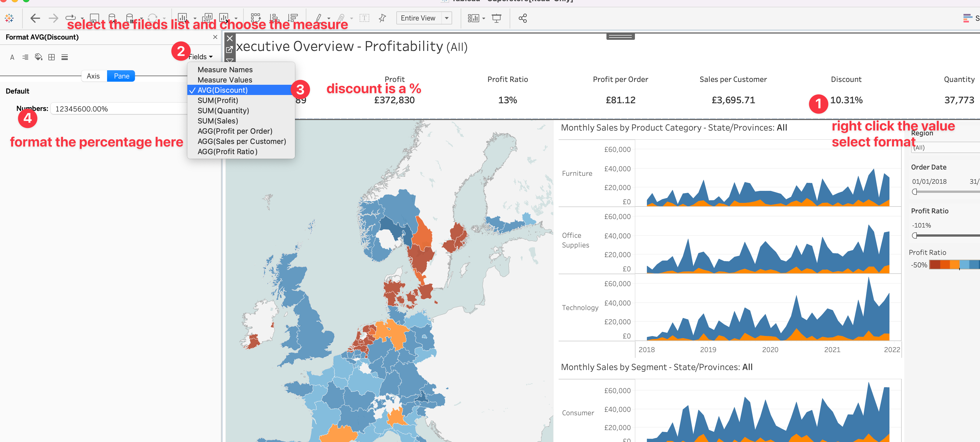Create a new worksheet with chart-plus icon
Viewport: 980px width, 442px height.
[x=183, y=18]
